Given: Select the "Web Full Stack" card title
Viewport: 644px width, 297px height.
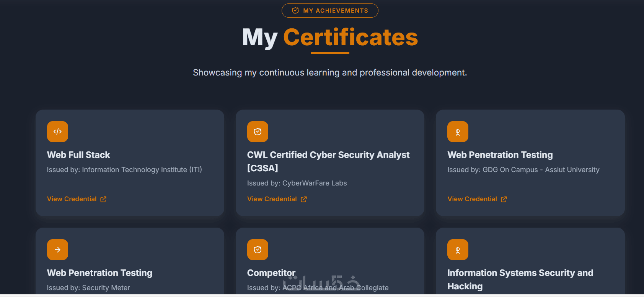Looking at the screenshot, I should [x=78, y=155].
